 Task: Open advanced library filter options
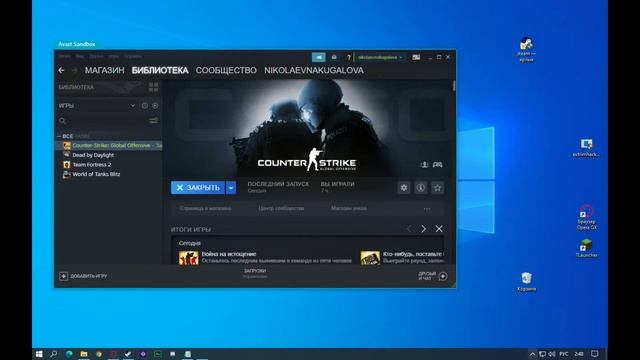153,120
